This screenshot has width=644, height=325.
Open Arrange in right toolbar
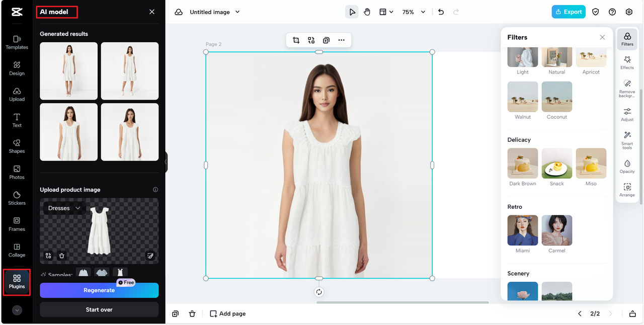(x=627, y=190)
